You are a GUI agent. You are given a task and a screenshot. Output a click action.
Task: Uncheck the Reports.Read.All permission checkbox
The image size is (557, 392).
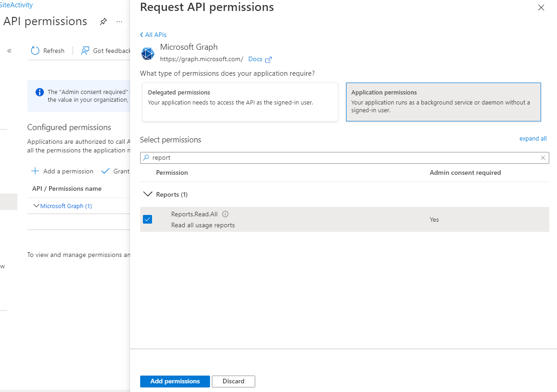coord(147,220)
